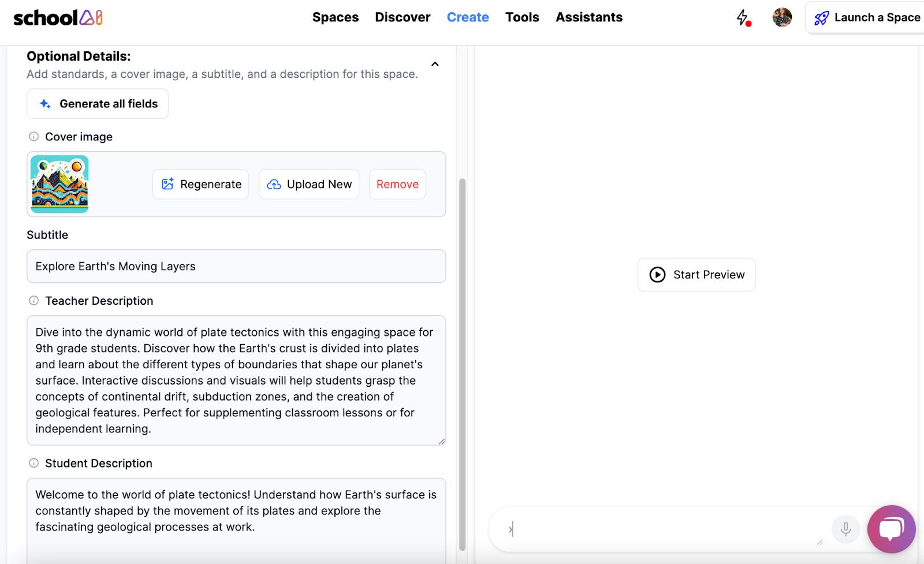Open the support chat bubble
Screen dimensions: 924x564
[x=891, y=529]
